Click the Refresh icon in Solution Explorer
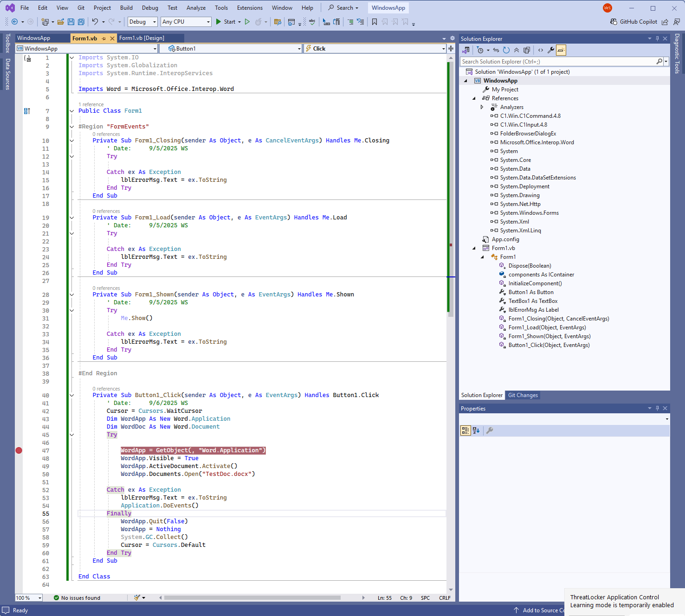 (x=506, y=50)
